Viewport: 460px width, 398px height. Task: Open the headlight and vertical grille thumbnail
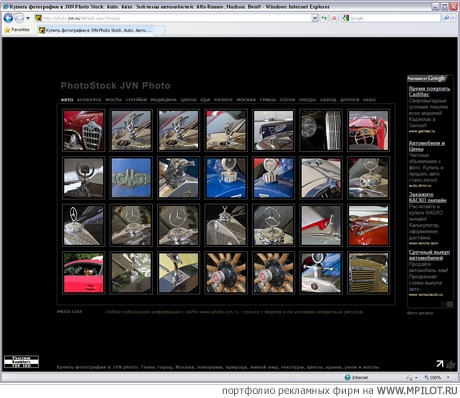point(321,130)
